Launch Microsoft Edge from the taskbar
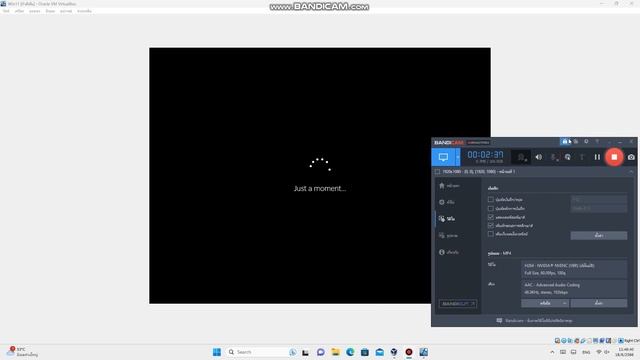This screenshot has width=640, height=360. 350,352
